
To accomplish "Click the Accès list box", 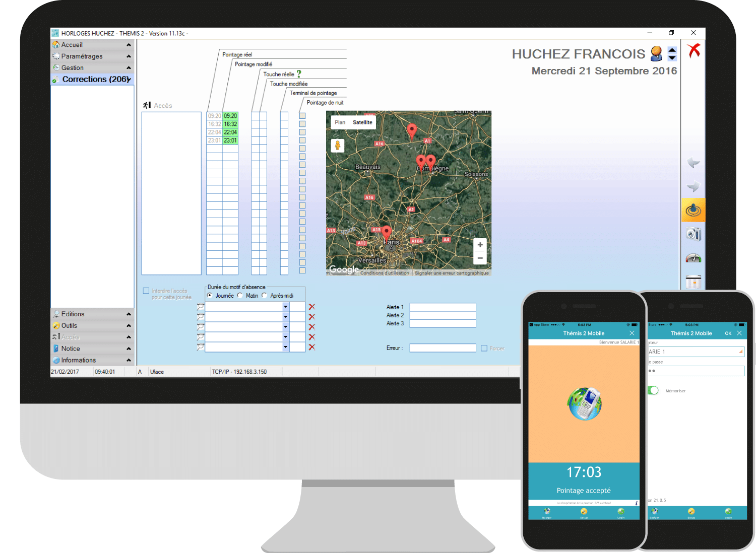I will [171, 193].
